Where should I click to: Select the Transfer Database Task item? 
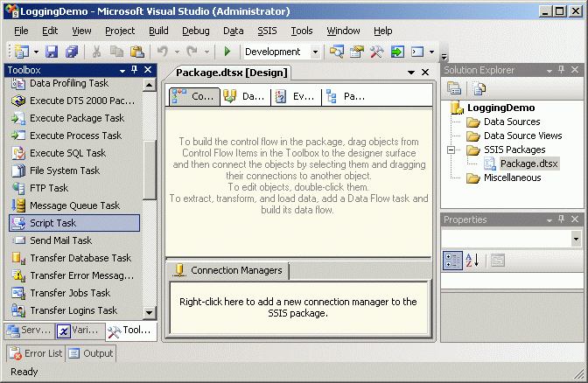tap(75, 258)
